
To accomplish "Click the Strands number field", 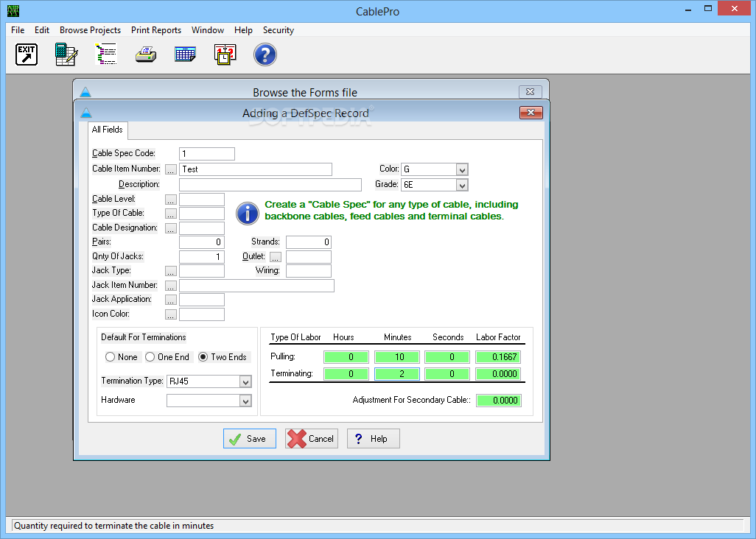I will [309, 242].
